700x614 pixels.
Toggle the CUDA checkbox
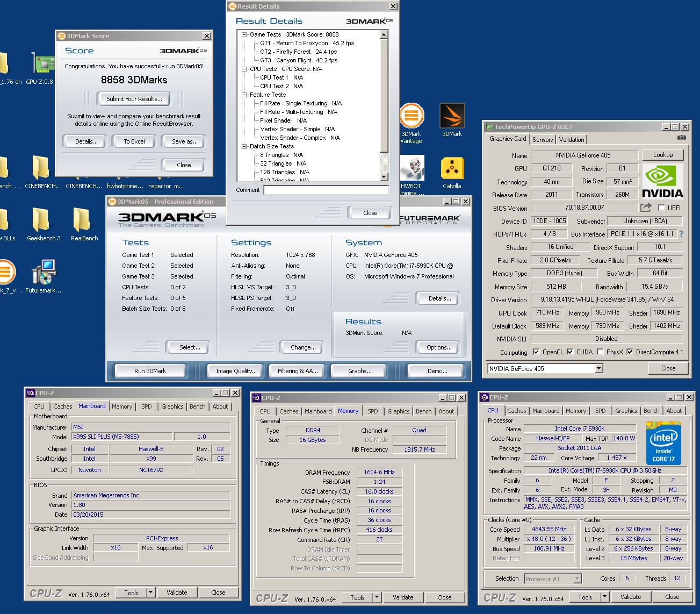coord(570,352)
